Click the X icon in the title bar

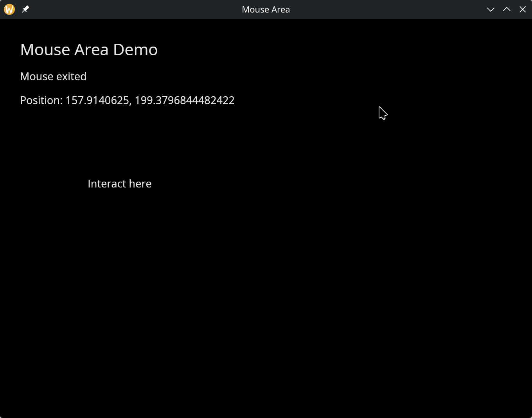tap(523, 9)
